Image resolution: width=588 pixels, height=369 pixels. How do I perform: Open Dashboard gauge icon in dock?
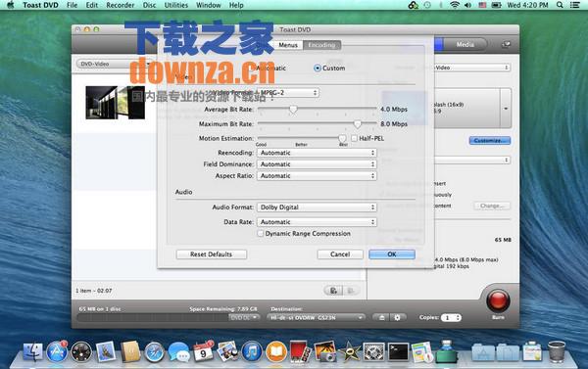[81, 352]
